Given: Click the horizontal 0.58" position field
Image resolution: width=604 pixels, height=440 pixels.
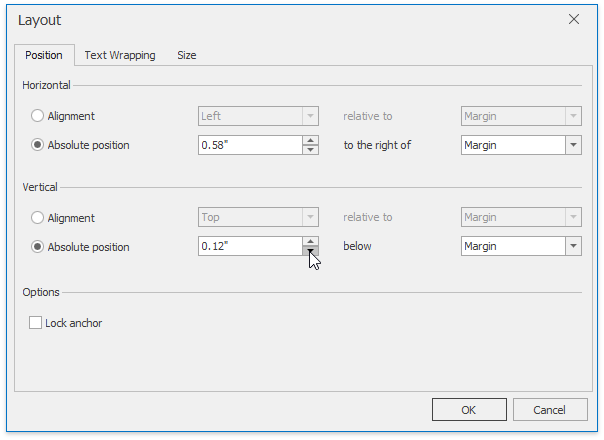Looking at the screenshot, I should (250, 145).
